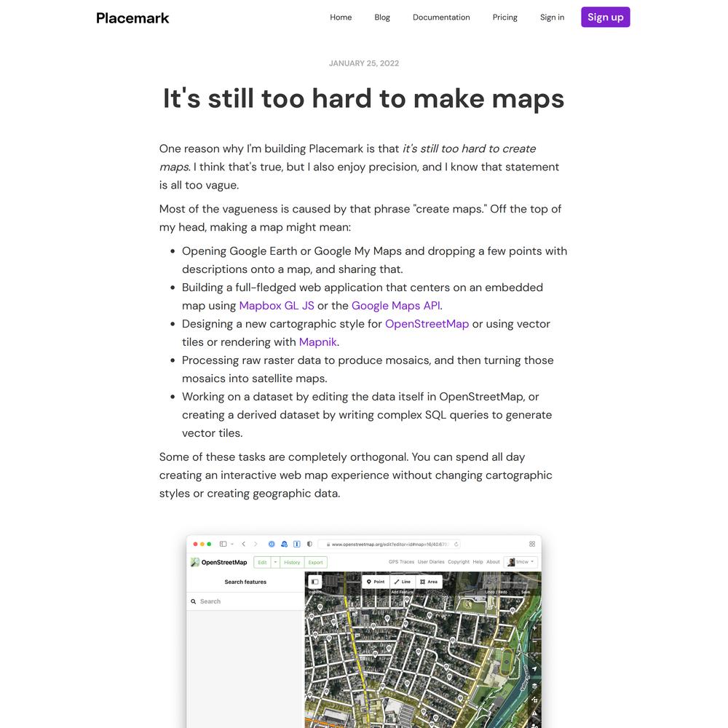Go to the Blog
Viewport: 728px width, 728px height.
pyautogui.click(x=382, y=17)
